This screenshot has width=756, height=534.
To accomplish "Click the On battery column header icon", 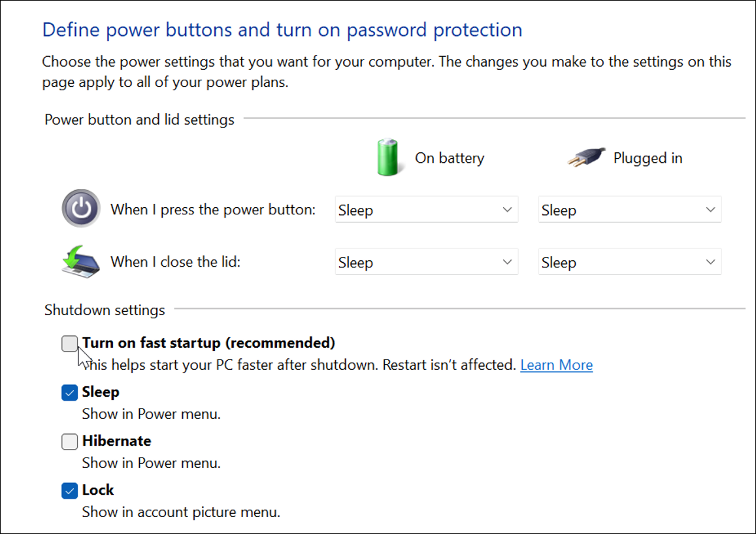I will click(387, 158).
